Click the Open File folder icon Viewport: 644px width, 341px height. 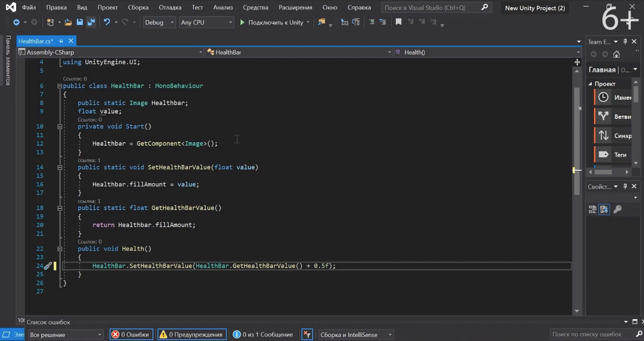coord(68,22)
